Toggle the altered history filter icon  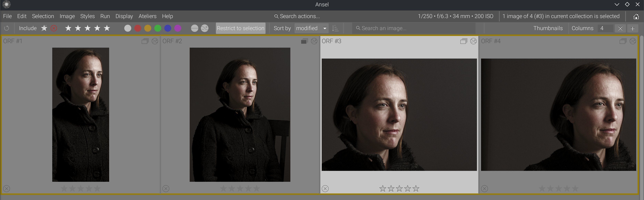click(205, 28)
